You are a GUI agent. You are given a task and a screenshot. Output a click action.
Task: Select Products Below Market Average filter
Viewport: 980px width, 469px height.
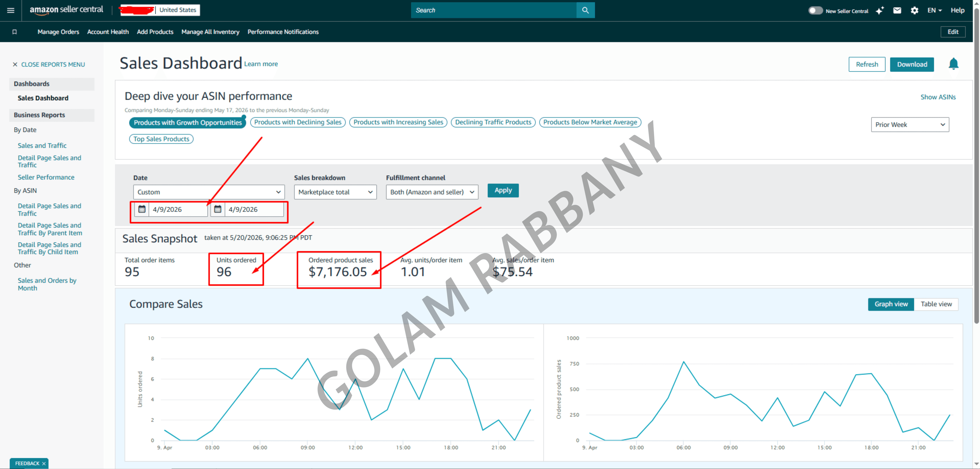click(x=590, y=122)
